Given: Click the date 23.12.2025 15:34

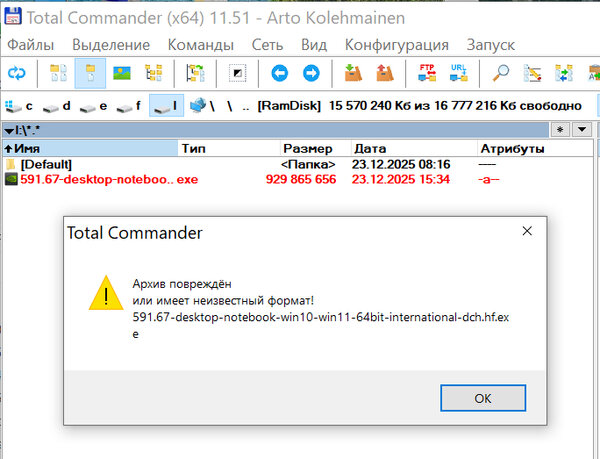Looking at the screenshot, I should tap(401, 179).
